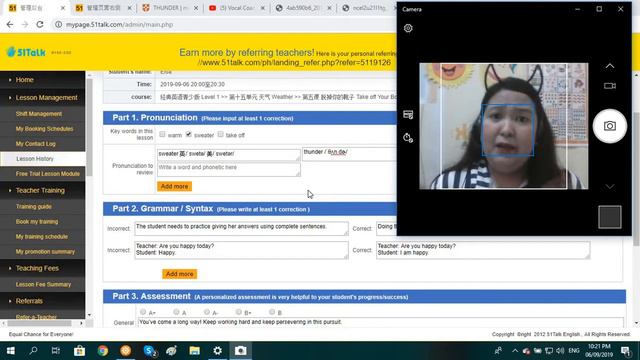View site information icon in address bar
Screen dimensions: 640x360
[x=58, y=24]
